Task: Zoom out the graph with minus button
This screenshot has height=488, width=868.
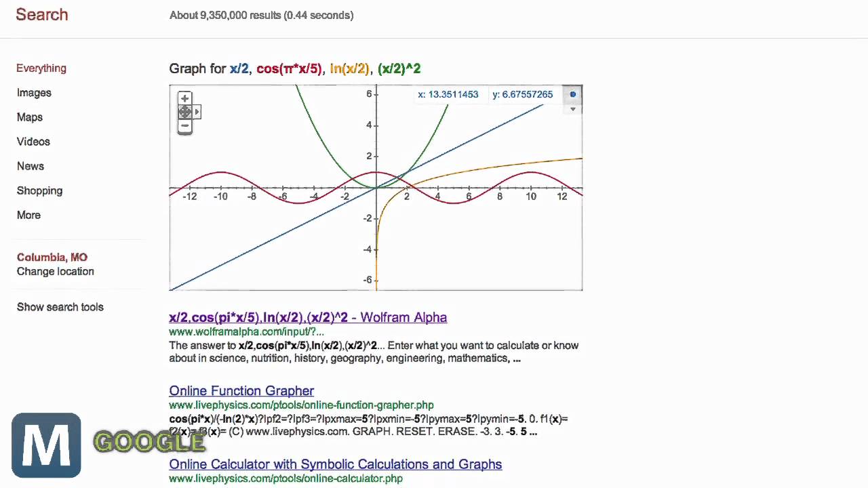Action: 184,126
